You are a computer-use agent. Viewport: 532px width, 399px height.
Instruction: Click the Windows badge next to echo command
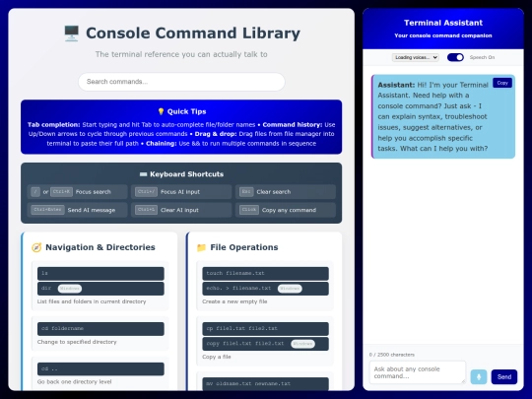[x=290, y=289]
